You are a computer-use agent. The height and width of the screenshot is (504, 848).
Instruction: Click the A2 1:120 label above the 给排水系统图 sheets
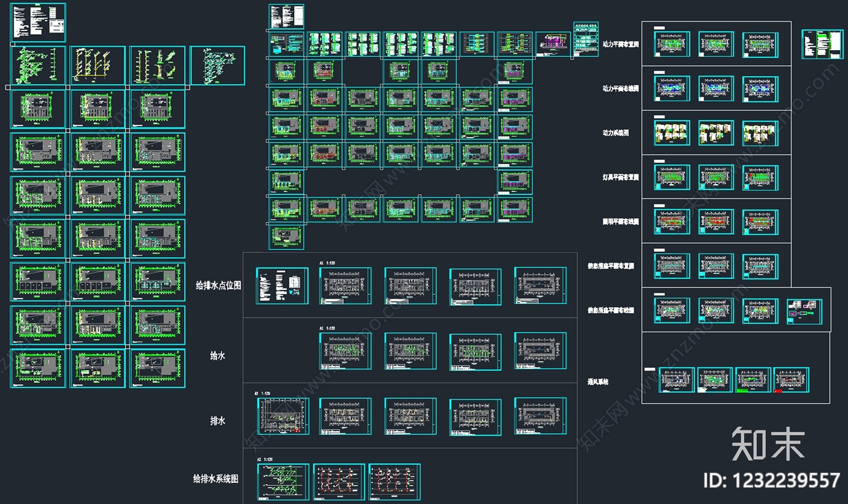pos(265,459)
